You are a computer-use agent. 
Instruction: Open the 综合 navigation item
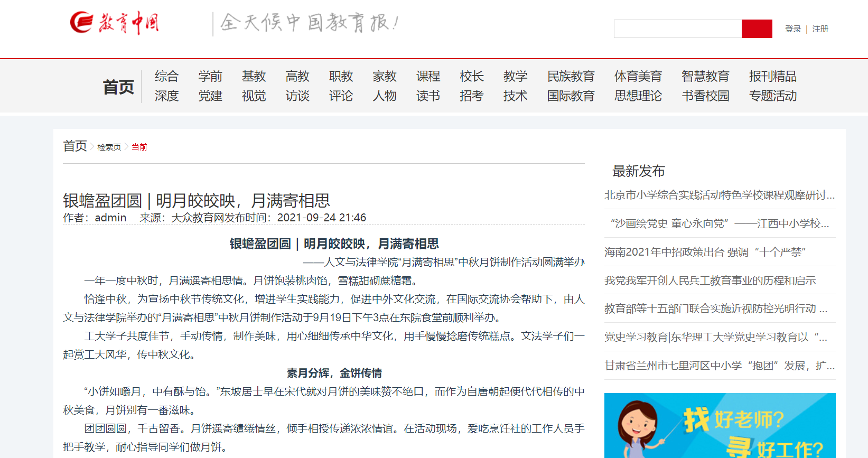point(166,77)
